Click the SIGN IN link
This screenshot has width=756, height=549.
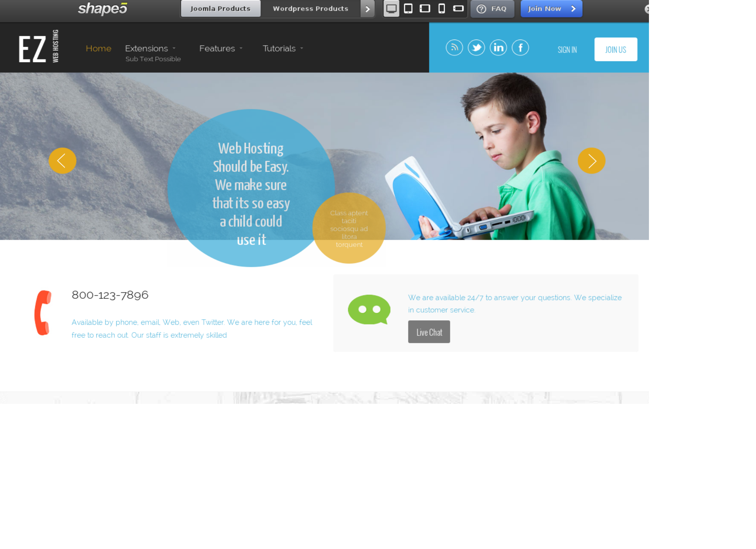(567, 50)
